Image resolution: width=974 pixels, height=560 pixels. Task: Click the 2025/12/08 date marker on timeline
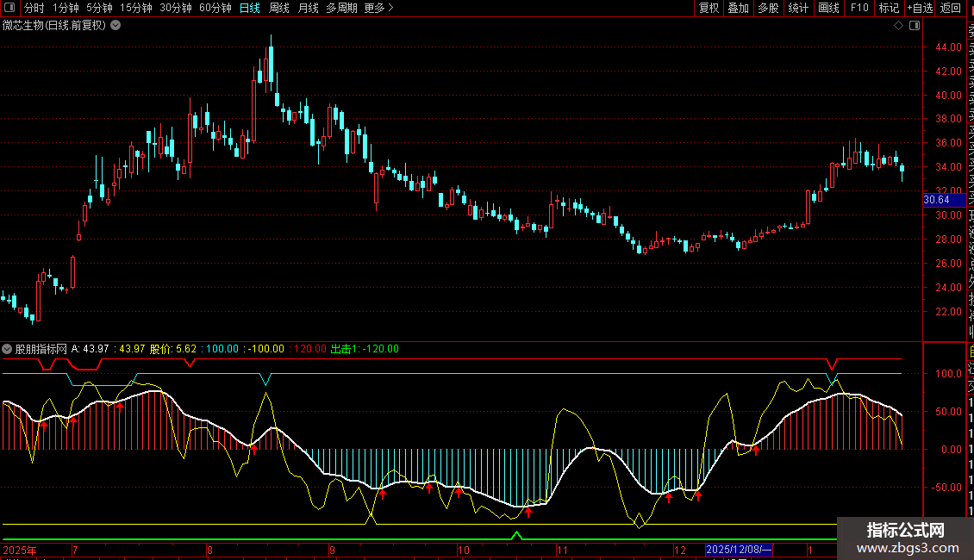pyautogui.click(x=739, y=550)
